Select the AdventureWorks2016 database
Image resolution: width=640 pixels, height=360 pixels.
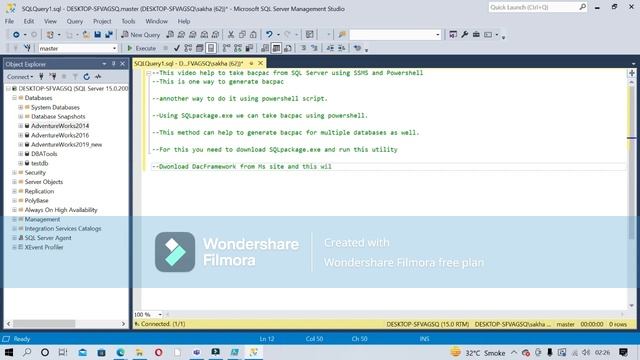click(60, 135)
